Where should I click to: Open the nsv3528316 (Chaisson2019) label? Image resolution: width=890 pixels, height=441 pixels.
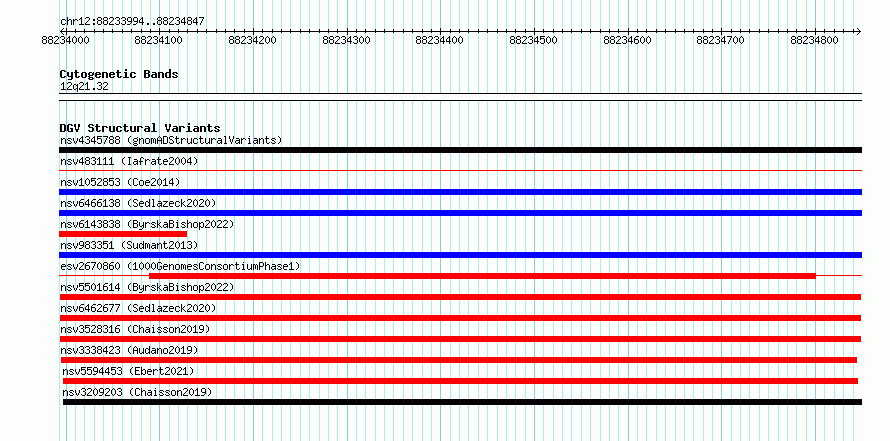coord(135,329)
